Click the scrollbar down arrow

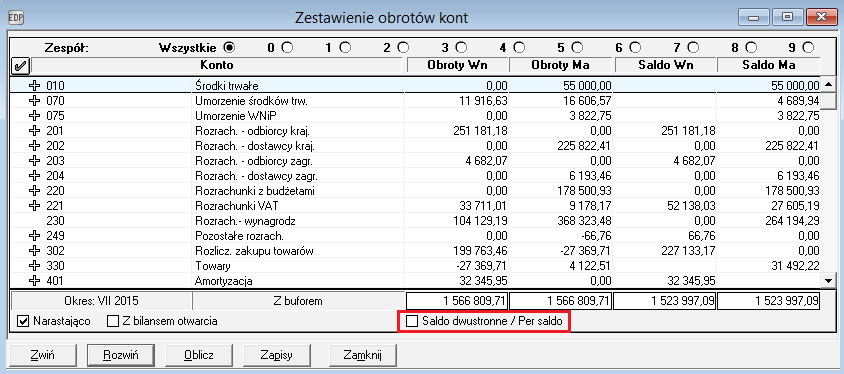coord(828,280)
